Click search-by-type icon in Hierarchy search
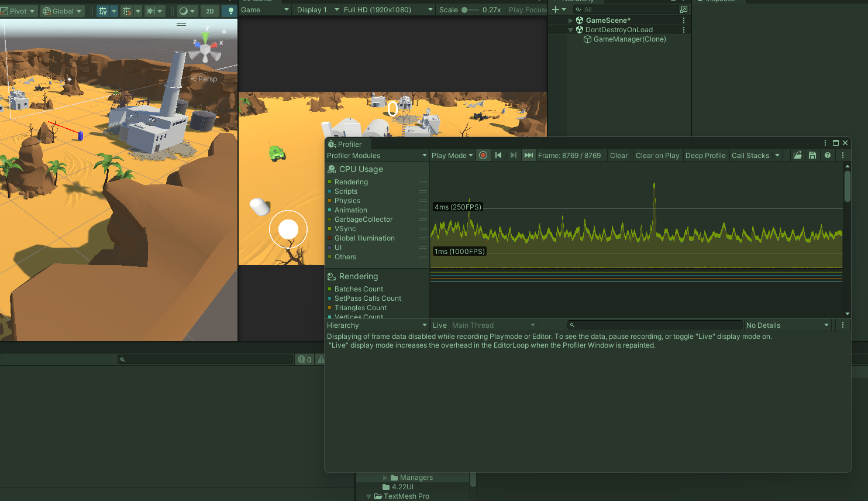 click(683, 9)
